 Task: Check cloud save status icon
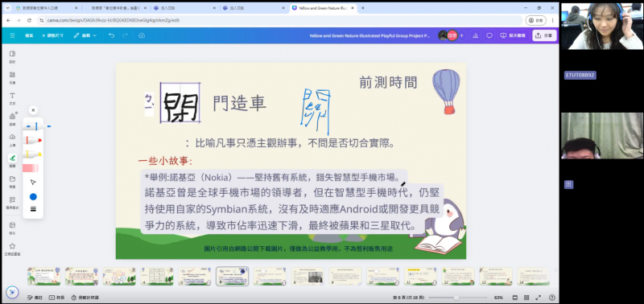point(142,35)
